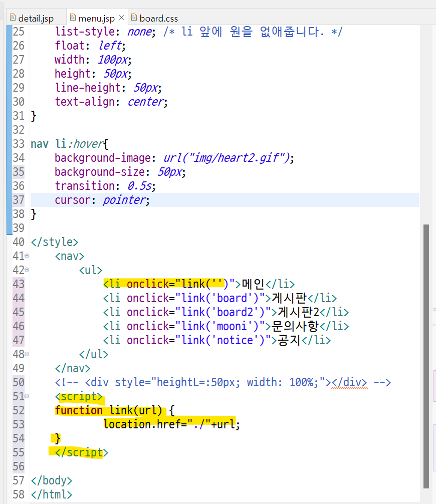Click the opening <ul> tag
The width and height of the screenshot is (436, 504).
pyautogui.click(x=91, y=270)
